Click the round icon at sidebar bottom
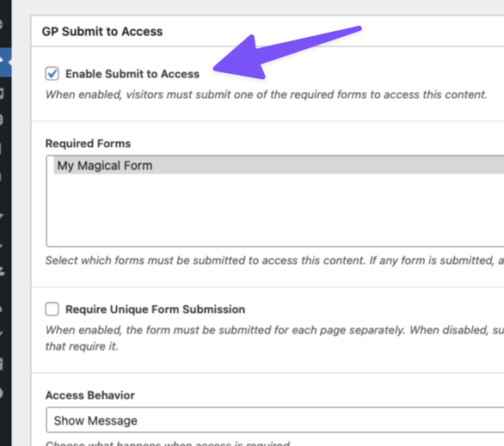This screenshot has width=504, height=446. (x=1, y=394)
